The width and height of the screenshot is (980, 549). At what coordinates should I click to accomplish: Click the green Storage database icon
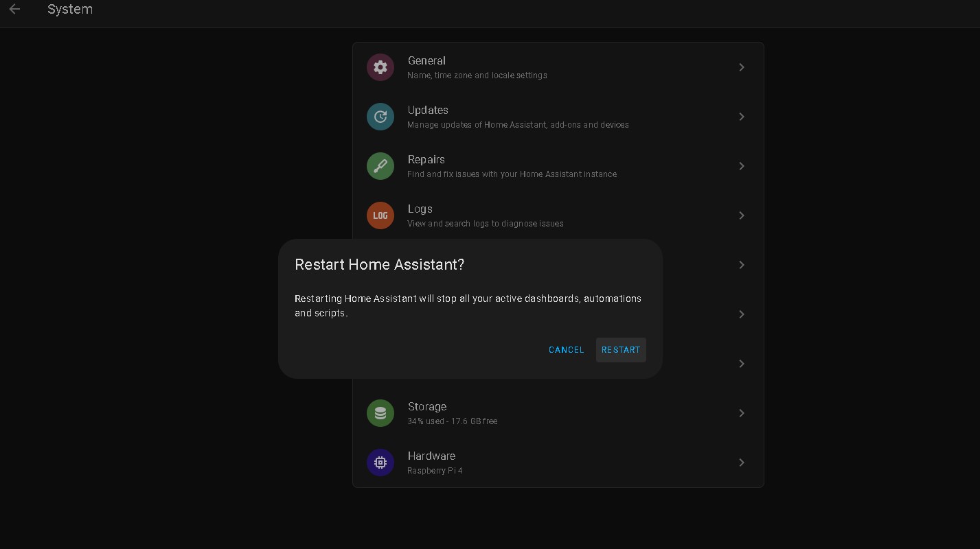[380, 413]
